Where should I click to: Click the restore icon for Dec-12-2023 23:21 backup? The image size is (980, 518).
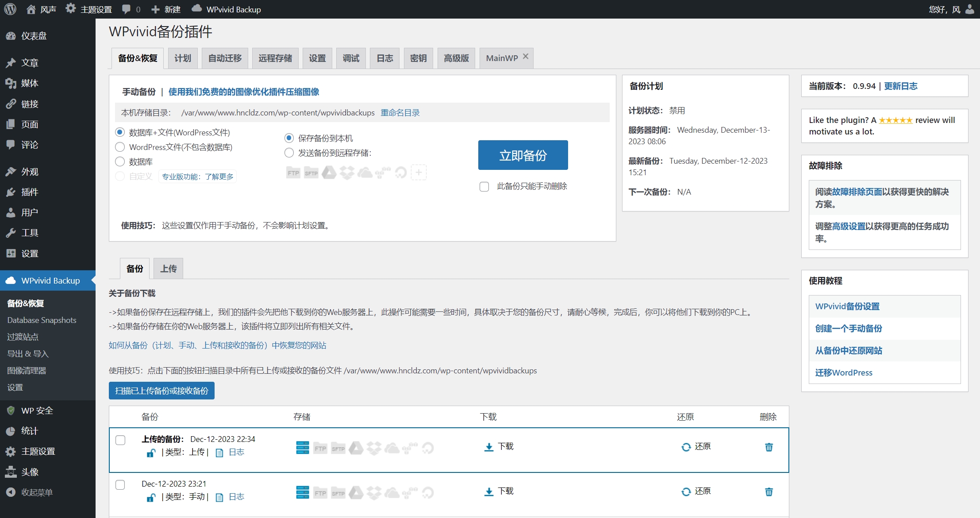pos(686,491)
